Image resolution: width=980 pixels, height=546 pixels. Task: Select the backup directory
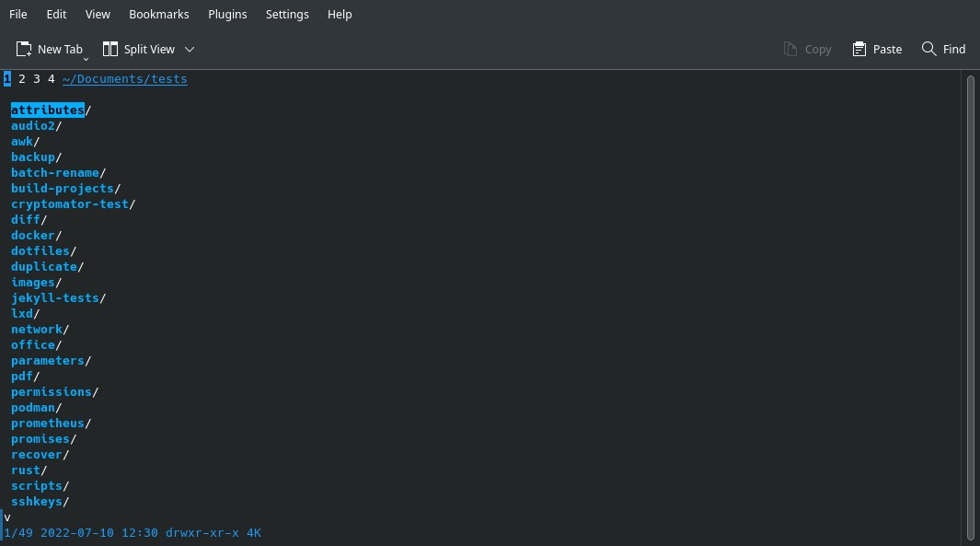point(32,157)
